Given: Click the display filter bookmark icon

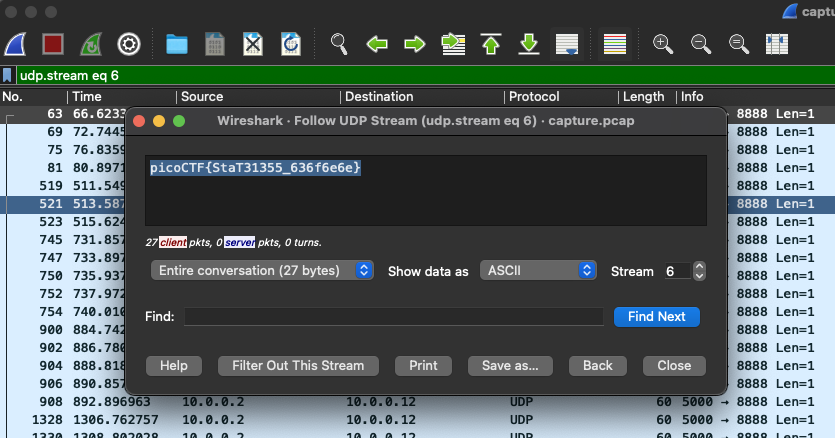Looking at the screenshot, I should point(7,75).
